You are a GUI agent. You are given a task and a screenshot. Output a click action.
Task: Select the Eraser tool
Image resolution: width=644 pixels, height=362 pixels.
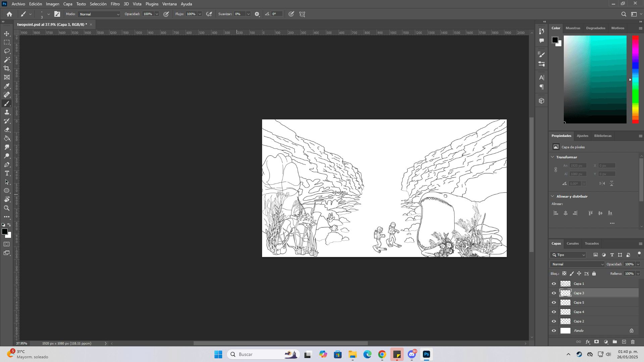click(7, 130)
